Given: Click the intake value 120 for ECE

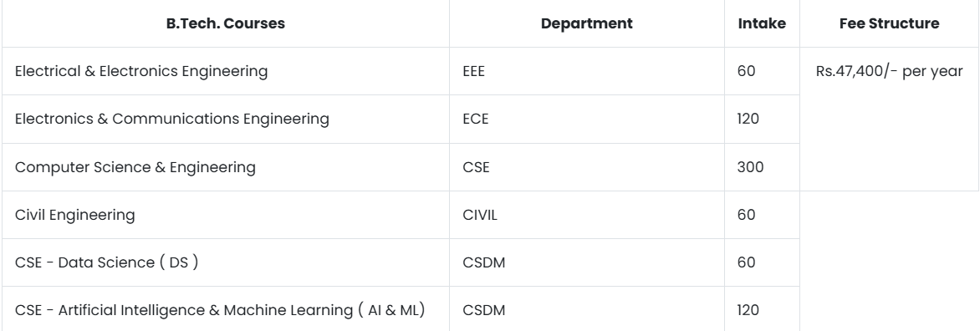Looking at the screenshot, I should [762, 120].
